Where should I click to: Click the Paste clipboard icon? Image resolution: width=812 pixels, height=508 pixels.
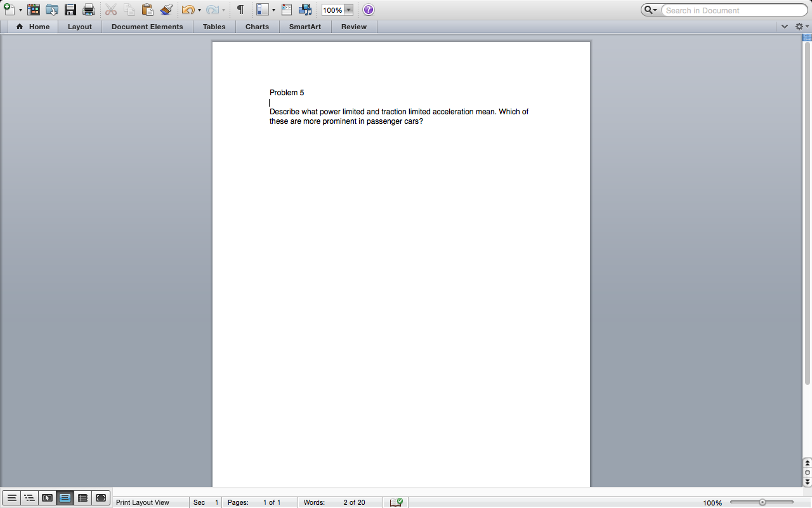point(147,10)
